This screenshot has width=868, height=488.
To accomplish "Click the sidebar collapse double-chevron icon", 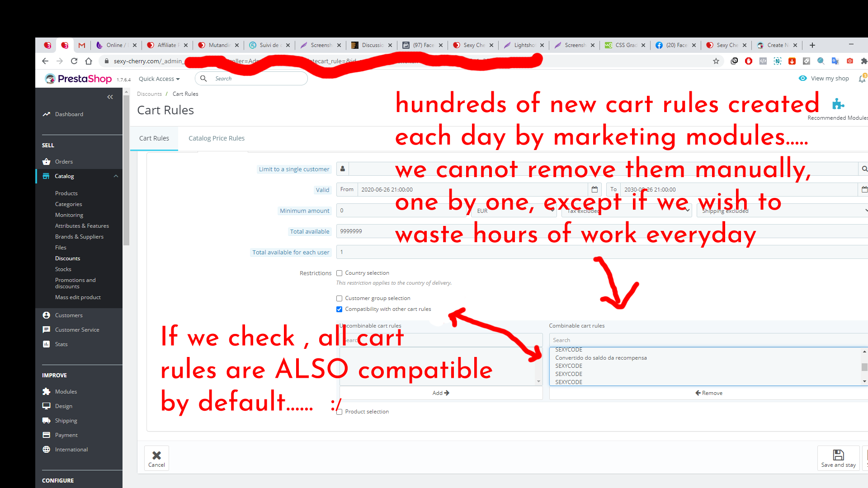I will coord(110,97).
